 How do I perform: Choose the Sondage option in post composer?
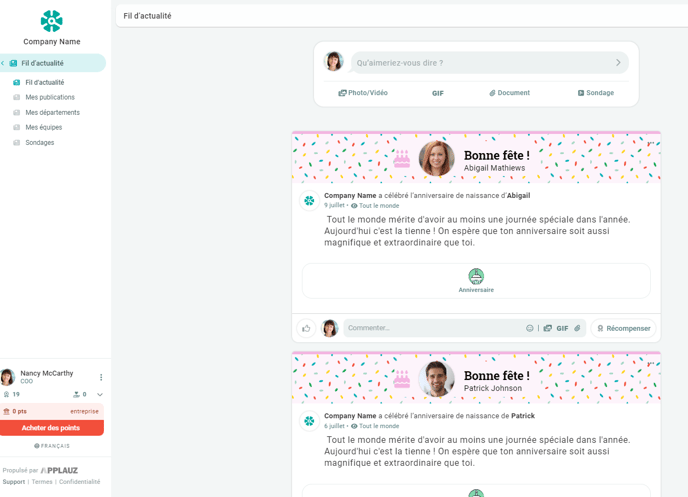point(595,93)
